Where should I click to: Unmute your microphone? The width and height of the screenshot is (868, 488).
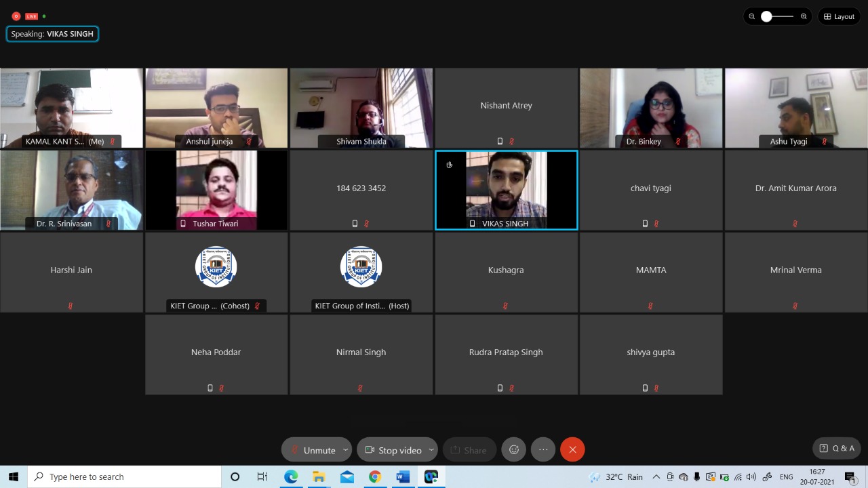pos(312,450)
